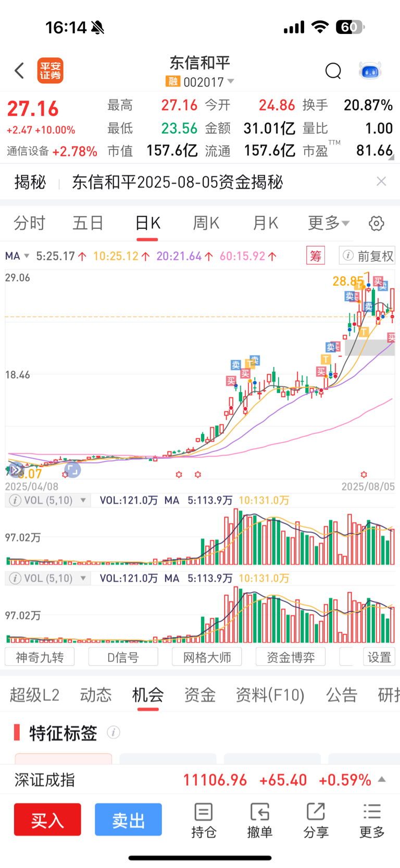The height and width of the screenshot is (868, 400).
Task: Tap the expand fullscreen chart icon
Action: 72,470
